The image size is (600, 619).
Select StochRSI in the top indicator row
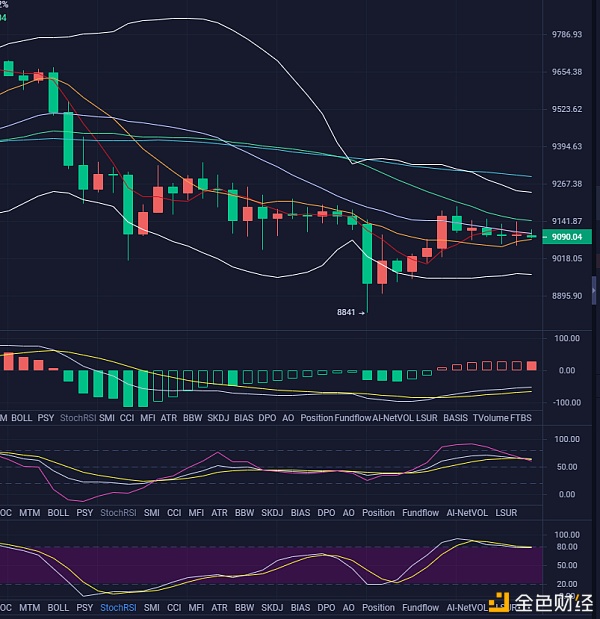click(78, 418)
